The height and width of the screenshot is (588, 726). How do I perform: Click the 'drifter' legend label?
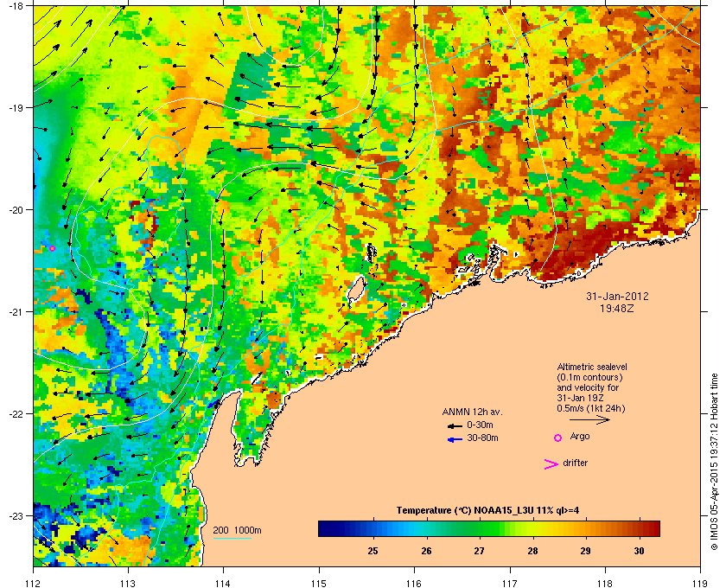coord(576,463)
